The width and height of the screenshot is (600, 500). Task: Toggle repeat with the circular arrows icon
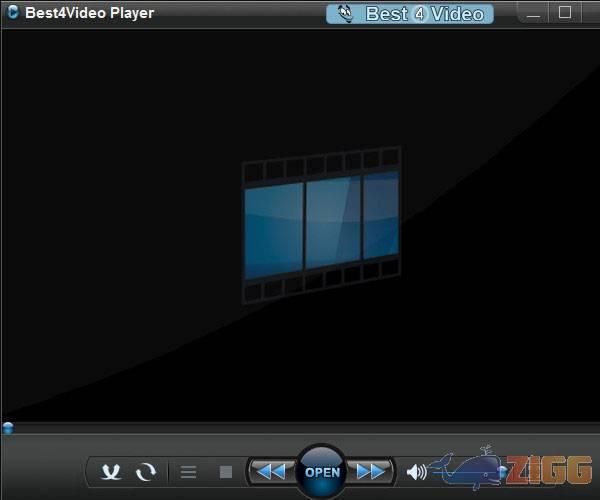(x=146, y=472)
